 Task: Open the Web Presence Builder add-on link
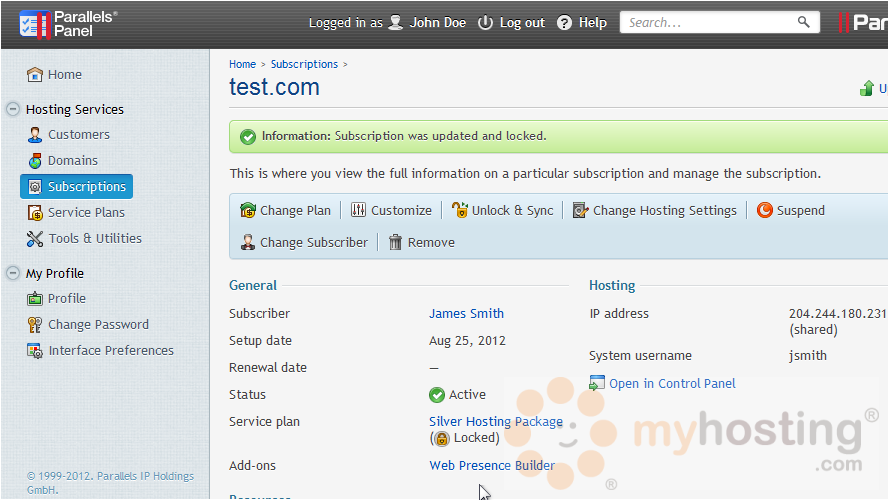coord(492,465)
